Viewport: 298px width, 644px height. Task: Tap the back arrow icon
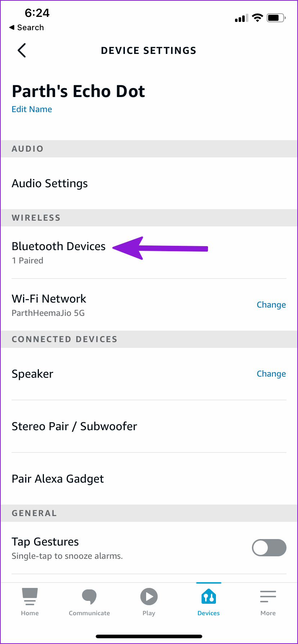tap(22, 50)
